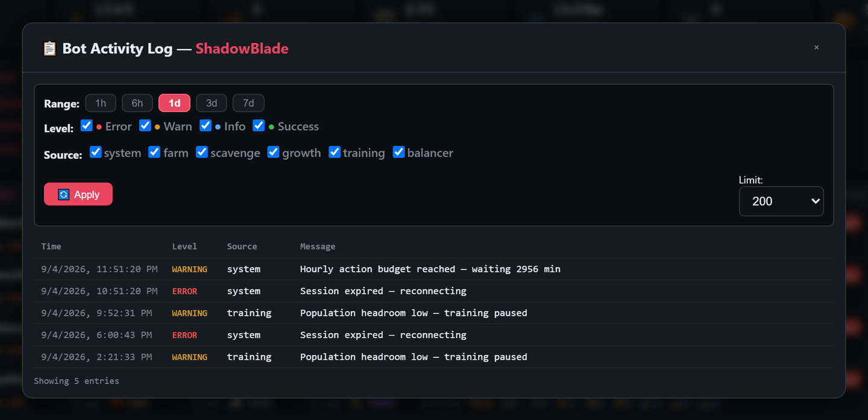This screenshot has width=868, height=420.
Task: Select the 7d range
Action: click(x=248, y=103)
